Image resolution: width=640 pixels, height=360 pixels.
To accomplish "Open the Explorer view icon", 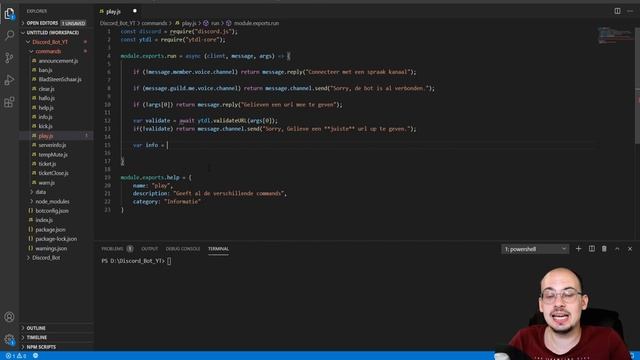I will coord(9,14).
